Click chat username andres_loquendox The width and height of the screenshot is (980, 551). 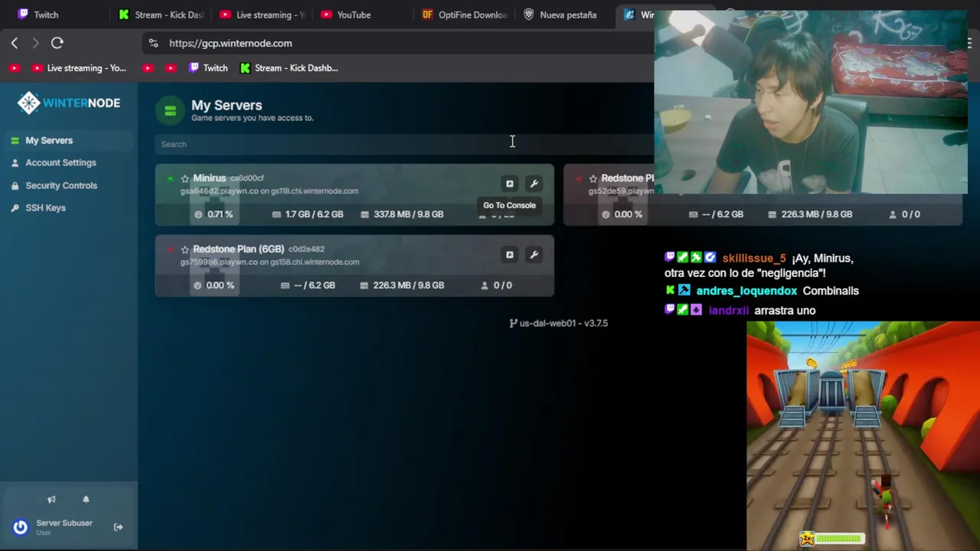click(x=746, y=291)
